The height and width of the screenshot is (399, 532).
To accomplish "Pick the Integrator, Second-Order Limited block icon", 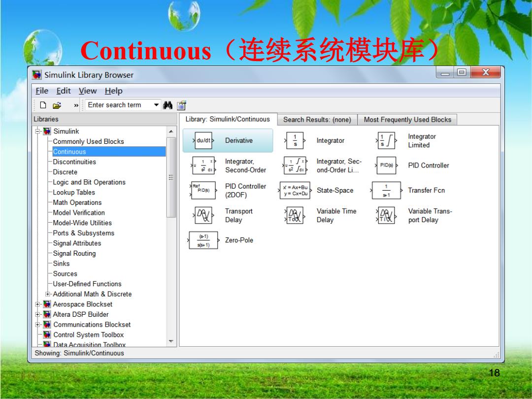I will [295, 165].
